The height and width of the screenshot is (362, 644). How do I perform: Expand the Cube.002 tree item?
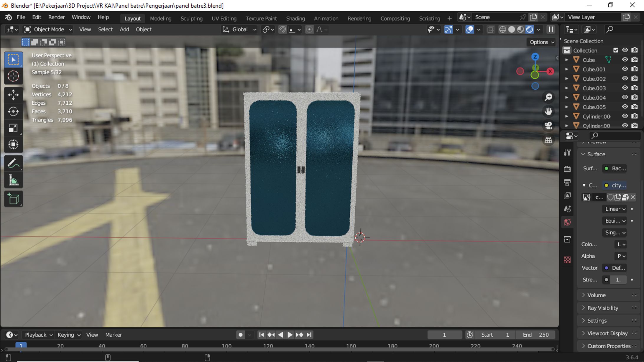pos(566,79)
